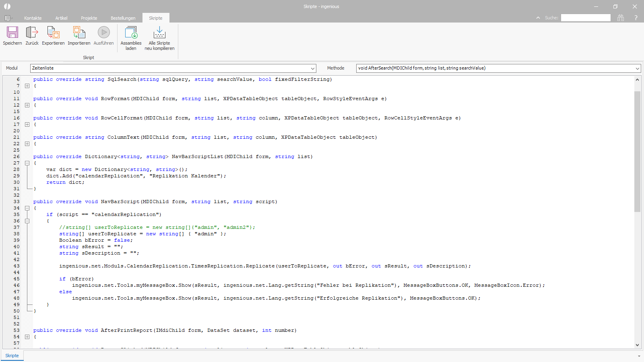Click 'string sDescription' declaration line
Viewport: 644px width, 362px height.
(99, 253)
